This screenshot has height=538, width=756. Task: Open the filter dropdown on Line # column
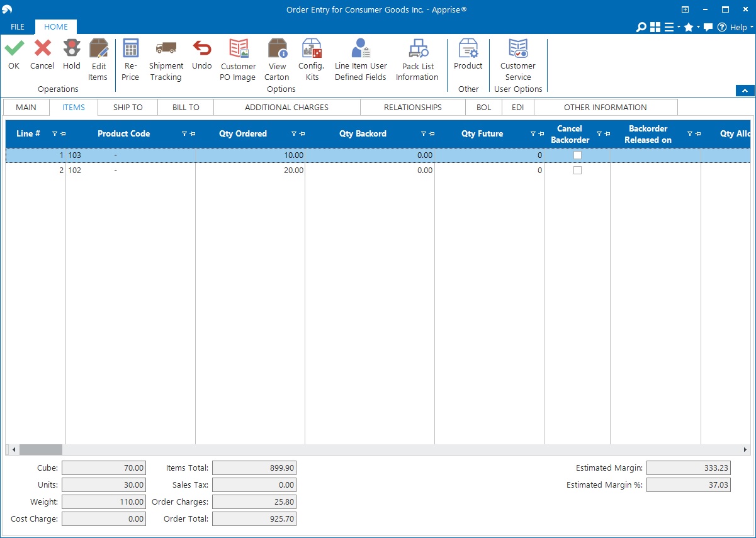[x=55, y=134]
